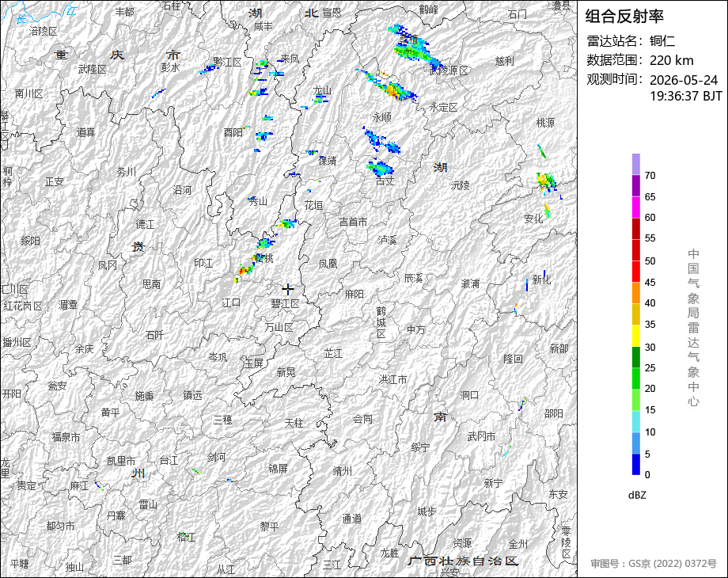Click the 武冈市 label
The image size is (728, 578).
pos(481,436)
